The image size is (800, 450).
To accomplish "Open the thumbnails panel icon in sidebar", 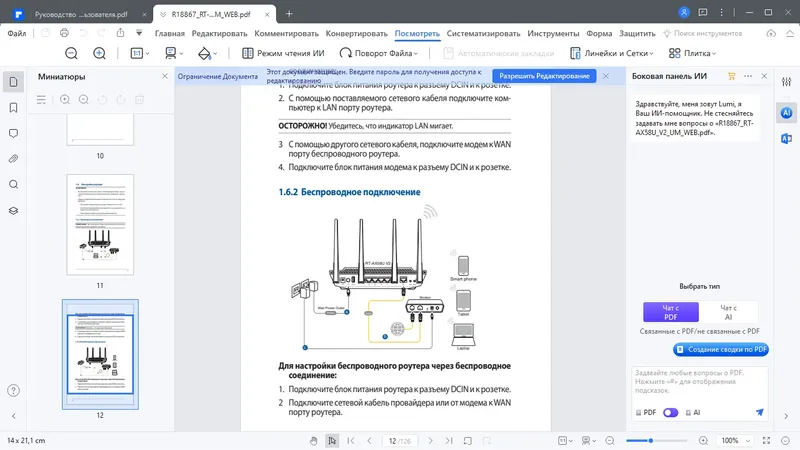I will 14,82.
